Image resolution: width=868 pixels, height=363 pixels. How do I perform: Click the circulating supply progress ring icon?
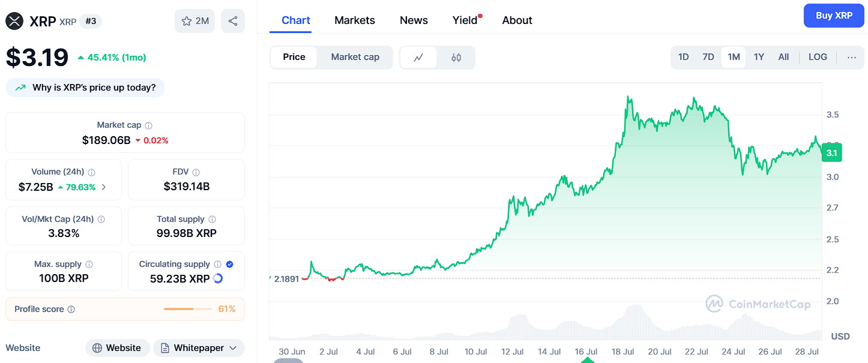pyautogui.click(x=218, y=278)
